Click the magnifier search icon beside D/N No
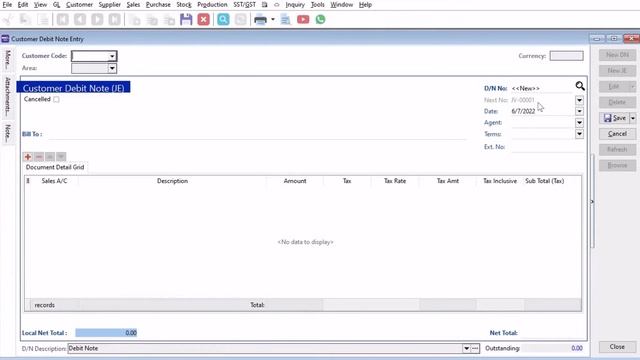Image resolution: width=640 pixels, height=360 pixels. 580,86
